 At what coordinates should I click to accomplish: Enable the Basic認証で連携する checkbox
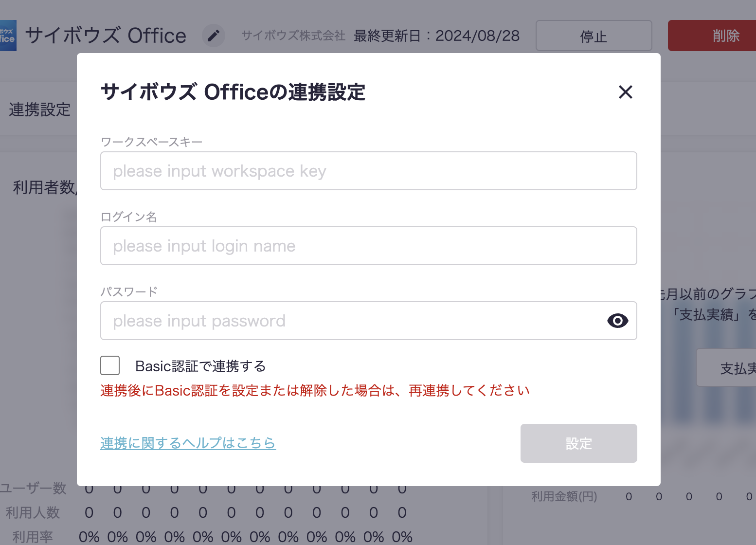coord(110,365)
